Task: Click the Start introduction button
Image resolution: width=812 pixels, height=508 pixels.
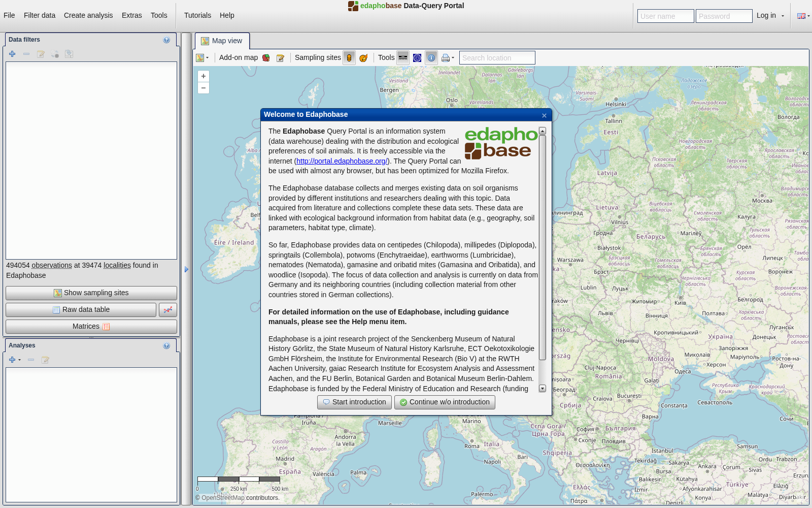Action: (x=354, y=402)
